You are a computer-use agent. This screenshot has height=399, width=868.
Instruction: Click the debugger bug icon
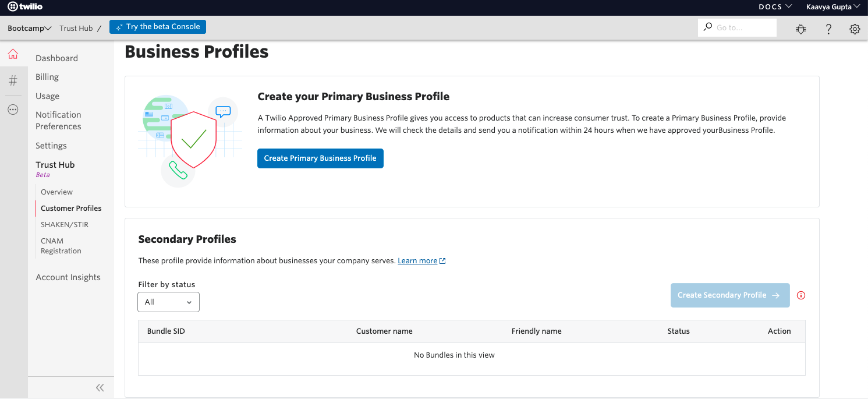point(801,29)
